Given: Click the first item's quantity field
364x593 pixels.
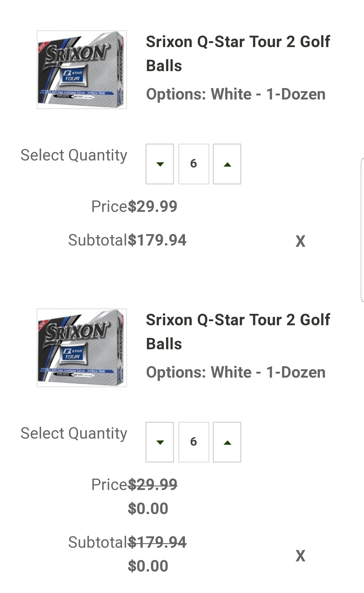Looking at the screenshot, I should point(194,164).
